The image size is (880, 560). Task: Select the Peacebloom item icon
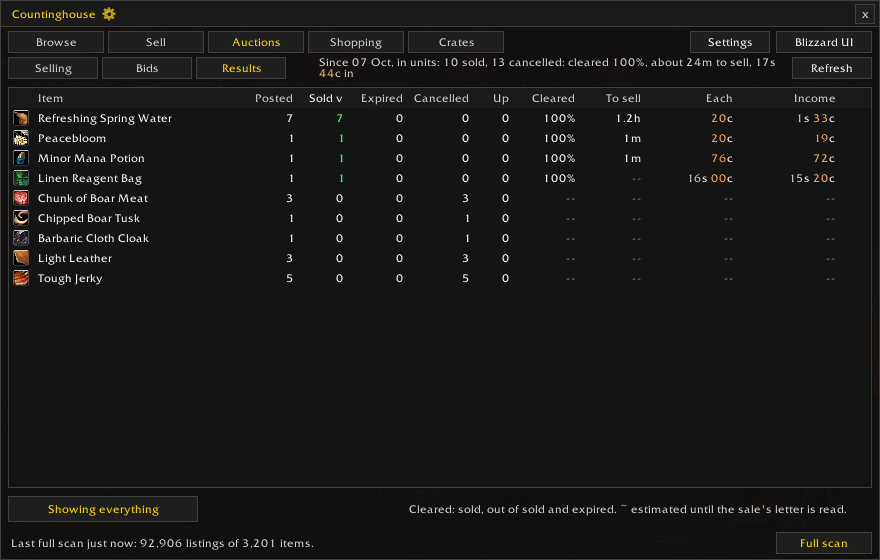coord(21,138)
